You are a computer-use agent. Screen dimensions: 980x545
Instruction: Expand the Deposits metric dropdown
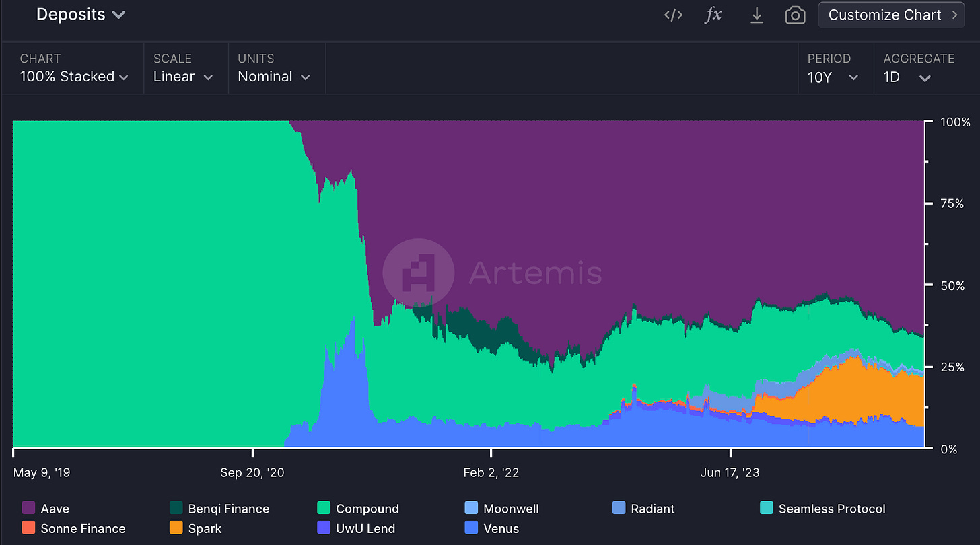click(x=81, y=14)
